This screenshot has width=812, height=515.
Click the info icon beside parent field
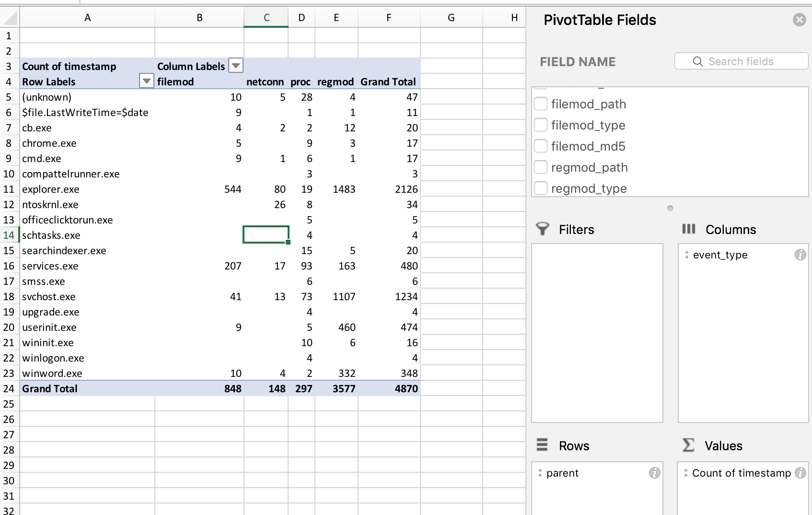click(654, 473)
